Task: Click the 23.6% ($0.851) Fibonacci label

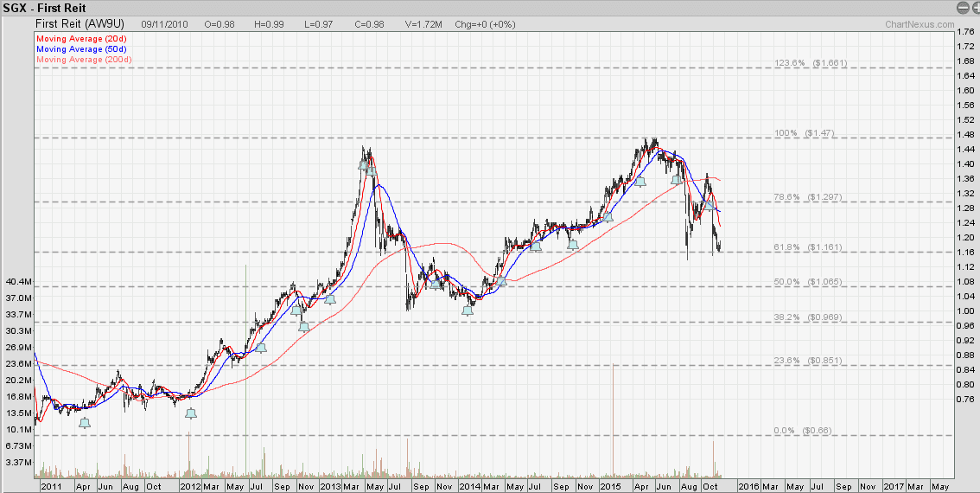Action: pos(806,361)
